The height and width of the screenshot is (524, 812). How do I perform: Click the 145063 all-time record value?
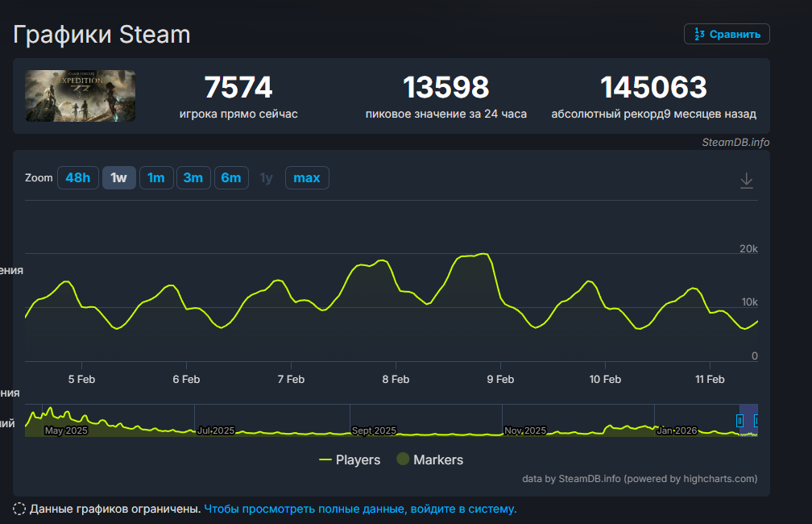pos(653,87)
